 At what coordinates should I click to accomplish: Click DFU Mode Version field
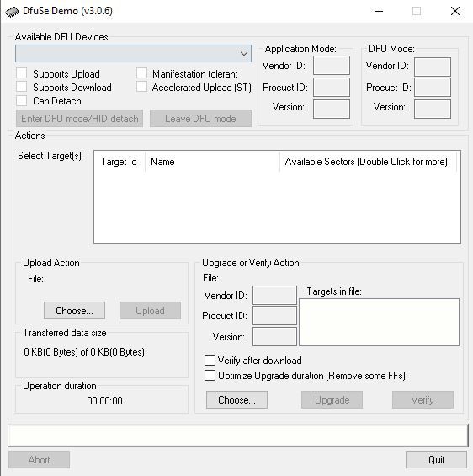433,109
